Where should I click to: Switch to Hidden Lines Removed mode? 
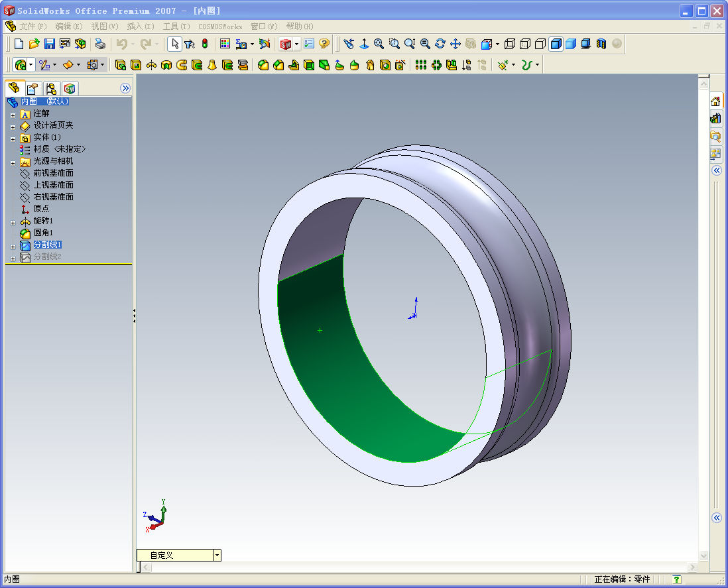click(x=540, y=44)
